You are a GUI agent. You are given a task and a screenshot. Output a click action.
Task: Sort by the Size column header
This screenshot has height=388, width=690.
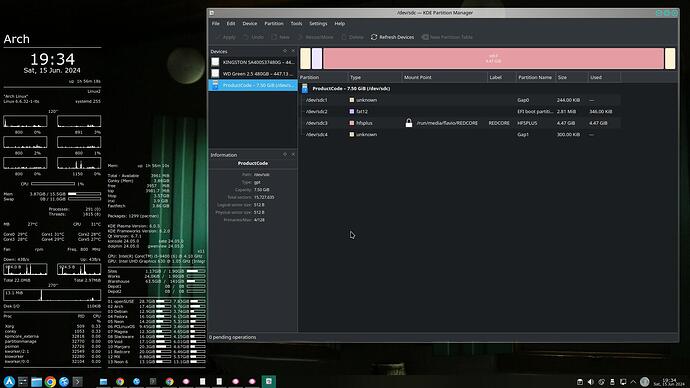click(572, 77)
